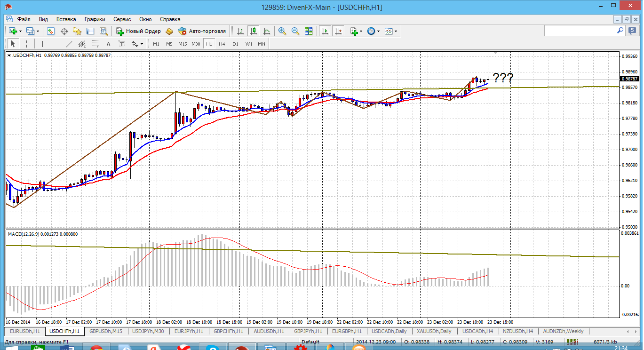The width and height of the screenshot is (644, 350).
Task: Open the Market Watch window icon
Action: click(51, 31)
